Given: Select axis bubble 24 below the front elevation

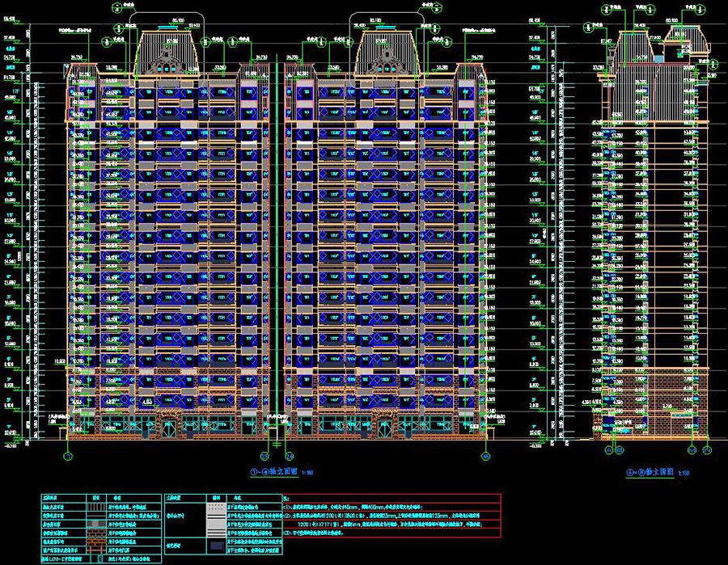Looking at the screenshot, I should 290,457.
